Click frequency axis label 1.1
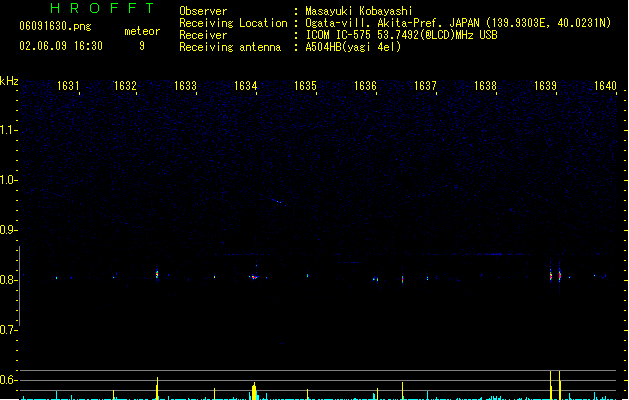Screen dimensions: 629x400 click(8, 130)
